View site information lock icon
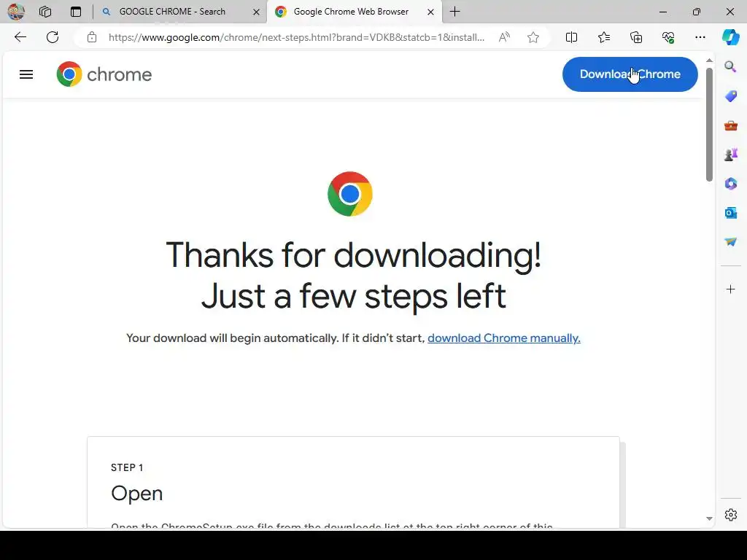This screenshot has height=560, width=747. pyautogui.click(x=92, y=37)
